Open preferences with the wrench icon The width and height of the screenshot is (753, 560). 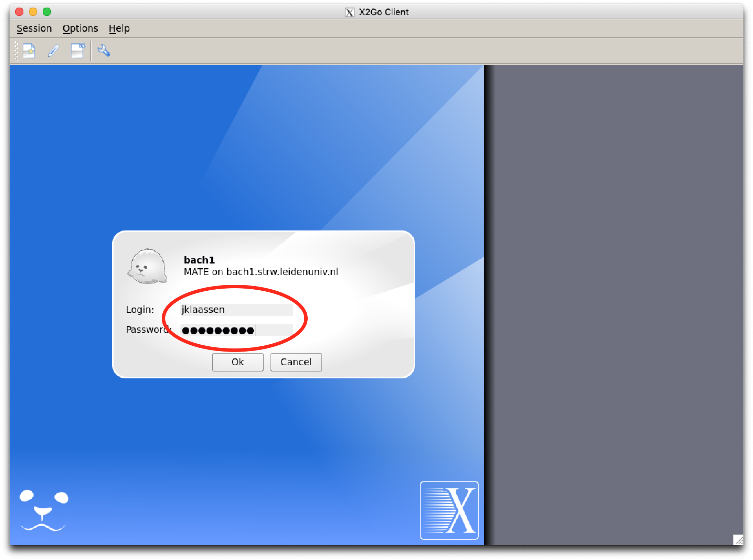point(104,51)
